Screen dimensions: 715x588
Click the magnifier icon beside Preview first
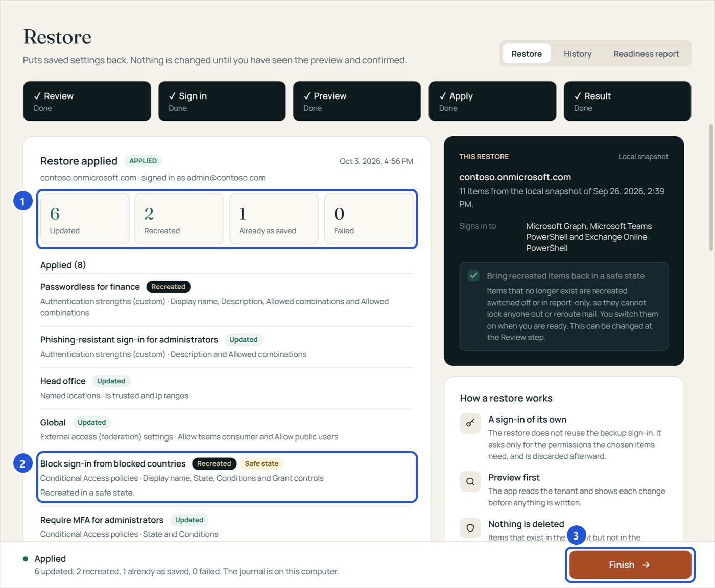[x=470, y=481]
